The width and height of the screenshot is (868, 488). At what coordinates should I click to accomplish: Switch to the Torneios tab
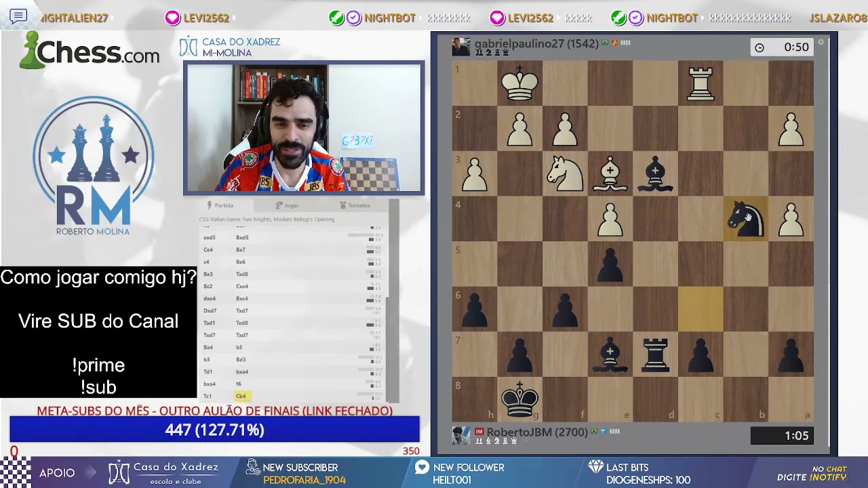click(x=355, y=205)
